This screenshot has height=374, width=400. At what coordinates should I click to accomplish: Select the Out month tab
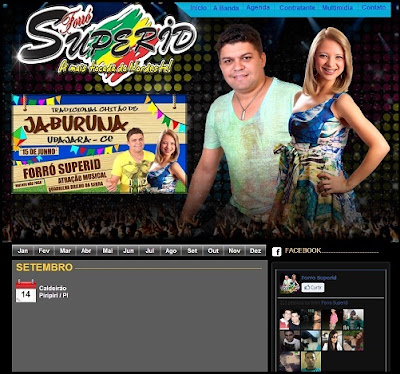click(213, 251)
